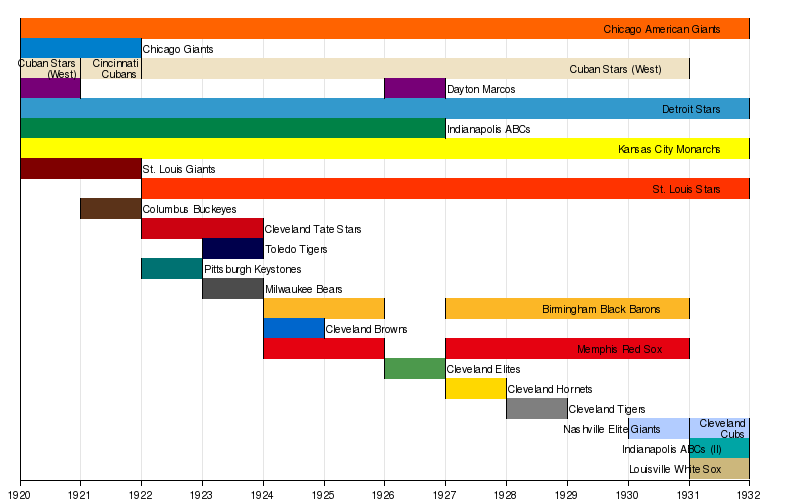This screenshot has width=800, height=500.
Task: Open the Dayton Marcos text label
Action: pyautogui.click(x=481, y=89)
